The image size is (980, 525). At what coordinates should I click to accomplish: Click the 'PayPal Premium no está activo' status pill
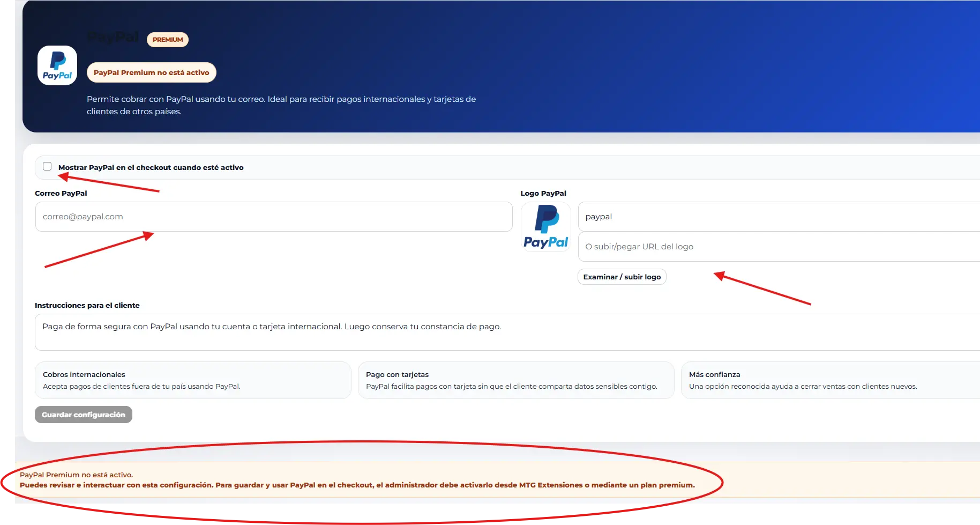tap(152, 72)
